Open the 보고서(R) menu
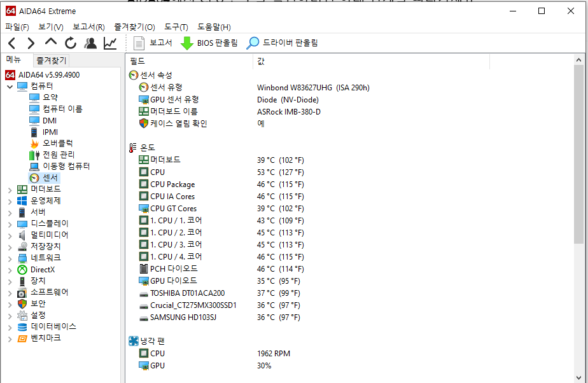Image resolution: width=588 pixels, height=383 pixels. point(88,27)
